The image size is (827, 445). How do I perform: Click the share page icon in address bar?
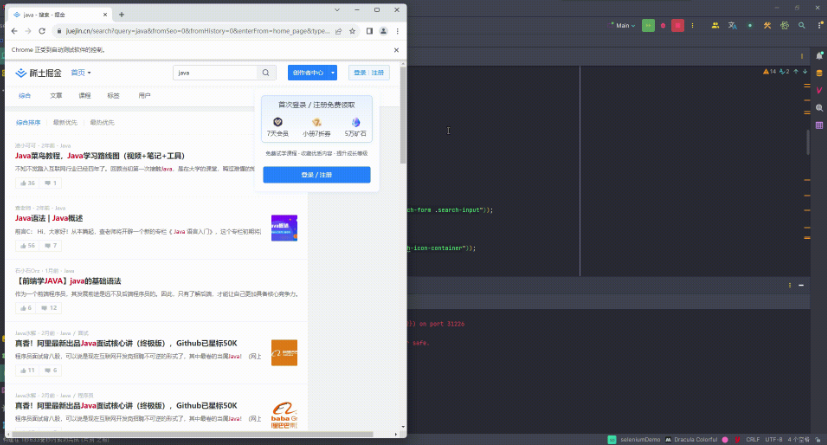coord(339,31)
